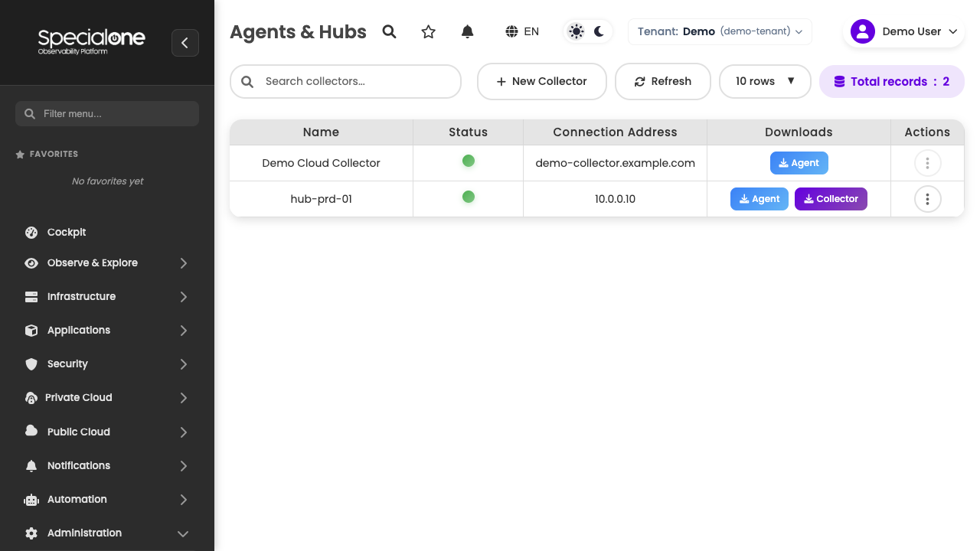This screenshot has width=980, height=551.
Task: Open Cockpit in the sidebar
Action: [x=107, y=232]
